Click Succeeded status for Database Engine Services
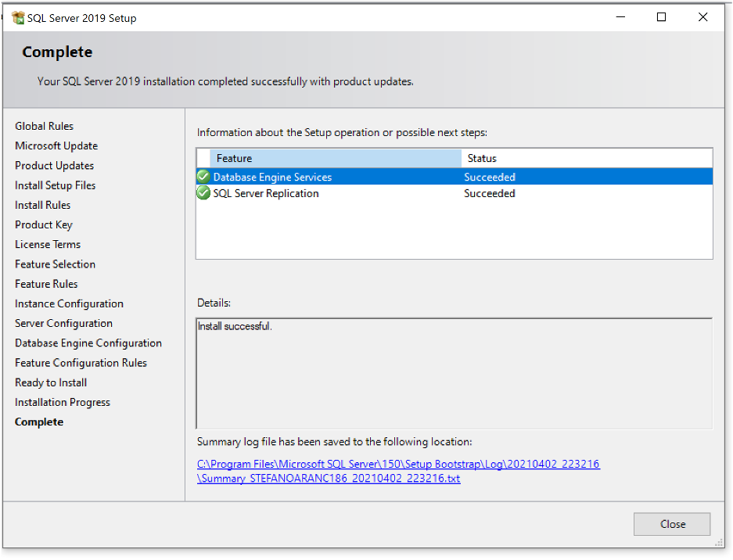The width and height of the screenshot is (733, 560). pos(490,178)
